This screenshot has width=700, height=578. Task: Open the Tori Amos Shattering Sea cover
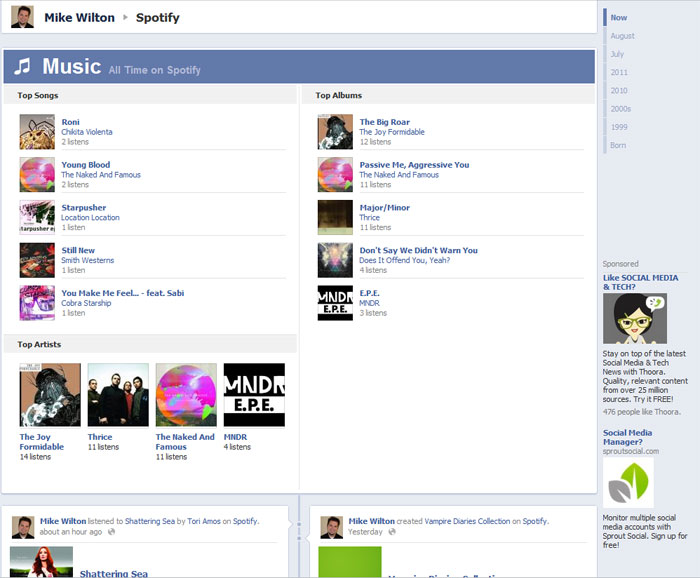click(41, 562)
